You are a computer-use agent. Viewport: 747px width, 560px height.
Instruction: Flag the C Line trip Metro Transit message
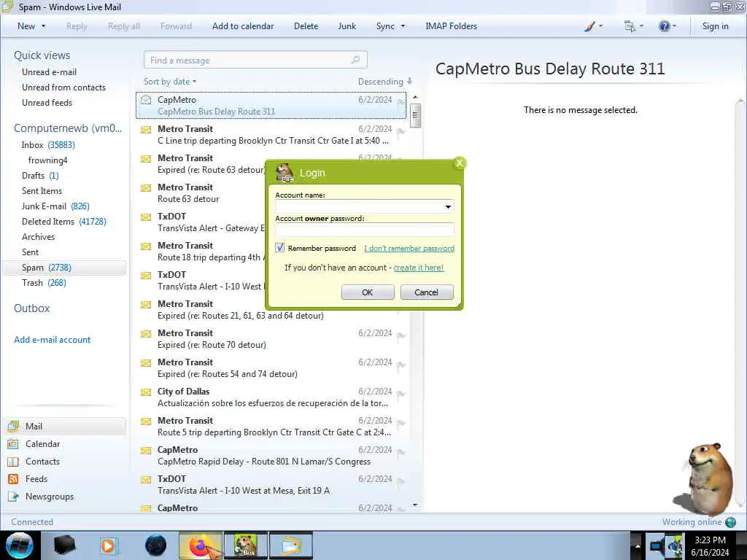pyautogui.click(x=400, y=133)
